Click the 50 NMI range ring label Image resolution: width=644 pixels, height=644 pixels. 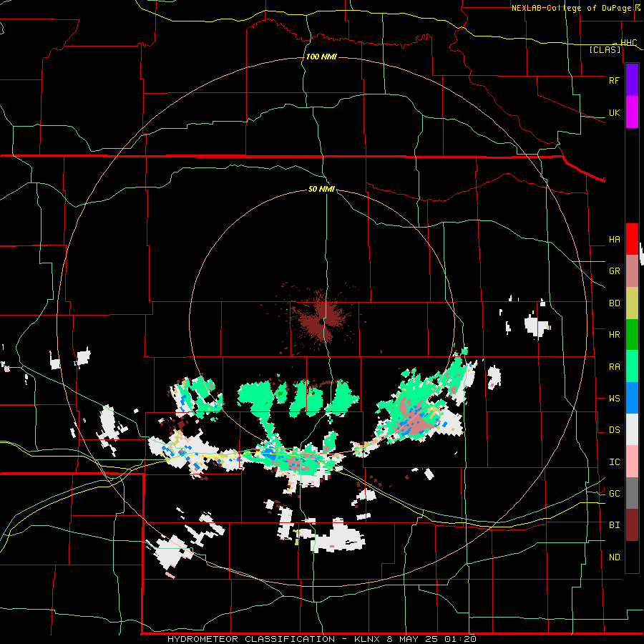pos(321,189)
